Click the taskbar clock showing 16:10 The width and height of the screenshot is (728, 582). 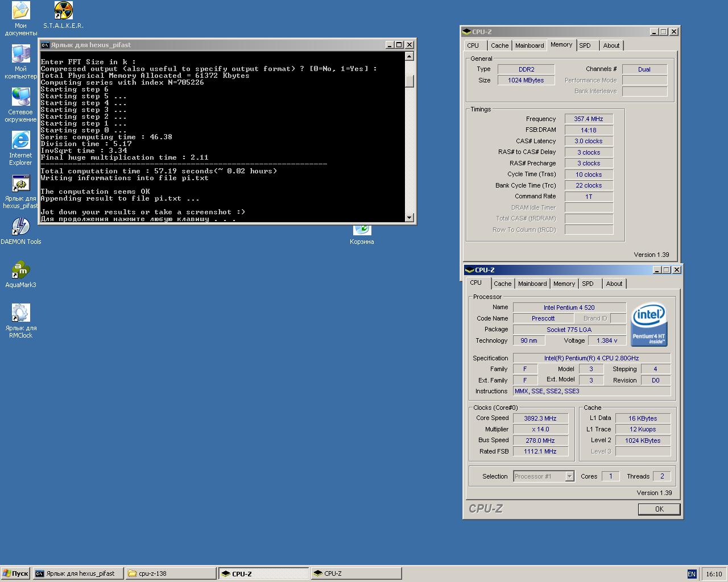point(714,574)
